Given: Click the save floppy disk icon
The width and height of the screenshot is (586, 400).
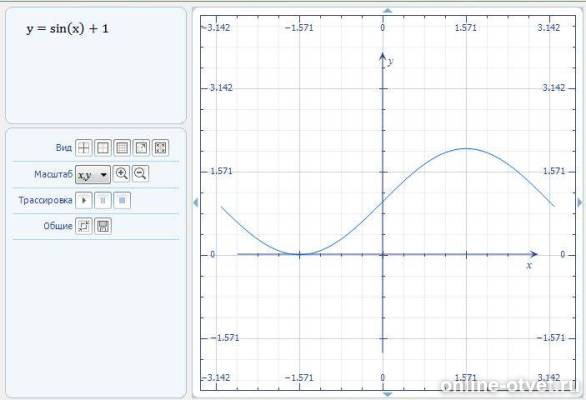Looking at the screenshot, I should click(x=103, y=226).
